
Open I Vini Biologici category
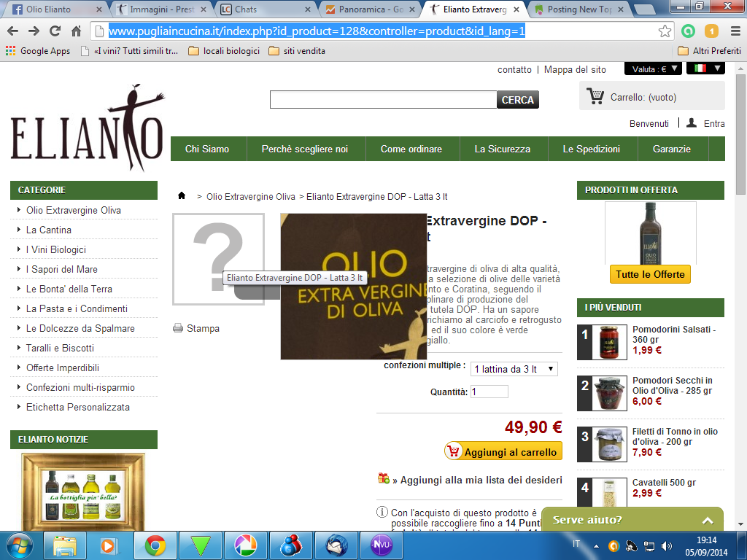[55, 249]
